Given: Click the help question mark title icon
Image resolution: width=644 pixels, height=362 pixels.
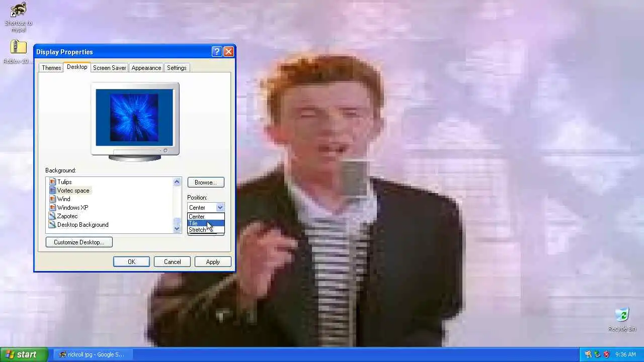Looking at the screenshot, I should pyautogui.click(x=217, y=52).
